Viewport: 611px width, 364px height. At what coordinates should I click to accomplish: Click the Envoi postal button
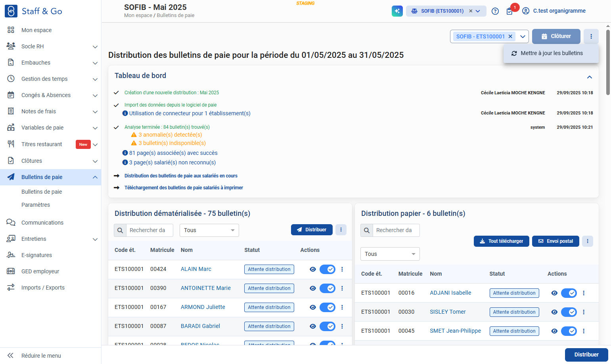555,241
